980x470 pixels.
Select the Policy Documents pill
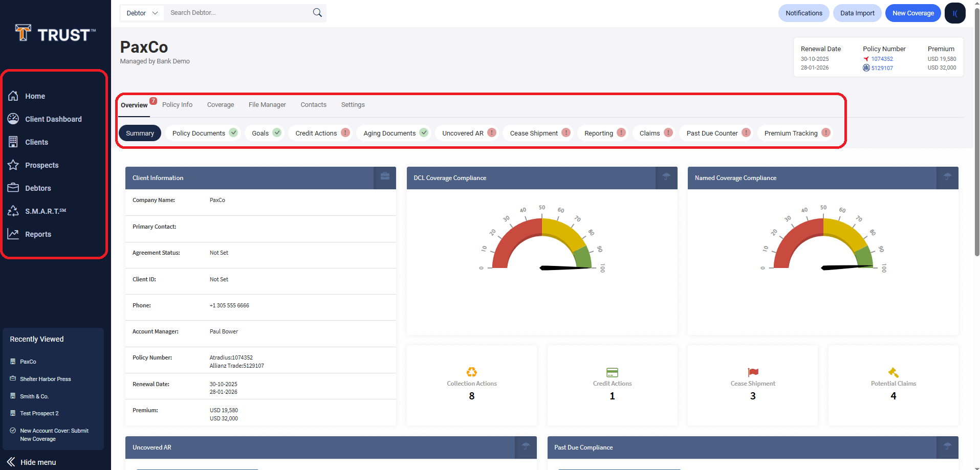click(x=199, y=133)
